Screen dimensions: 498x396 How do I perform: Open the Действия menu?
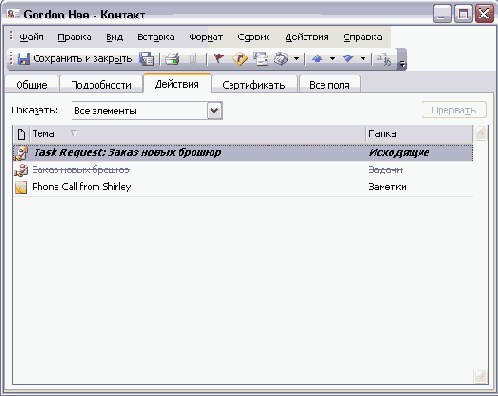pos(307,37)
